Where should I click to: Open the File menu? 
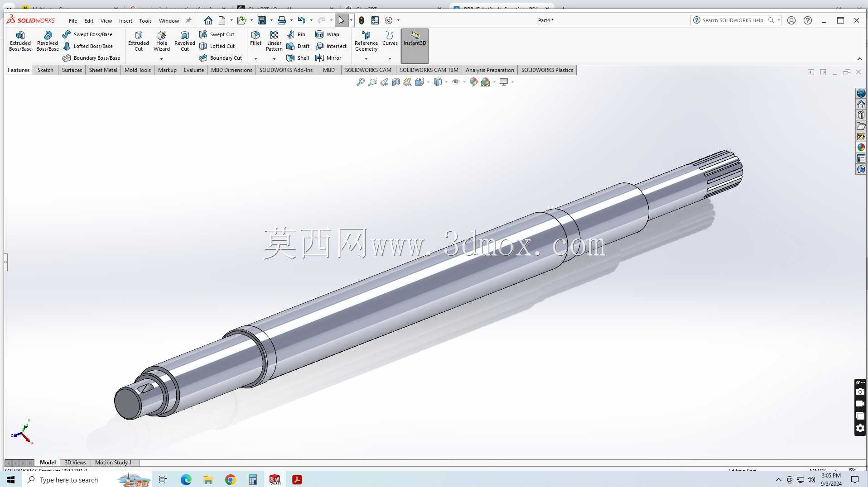coord(73,21)
